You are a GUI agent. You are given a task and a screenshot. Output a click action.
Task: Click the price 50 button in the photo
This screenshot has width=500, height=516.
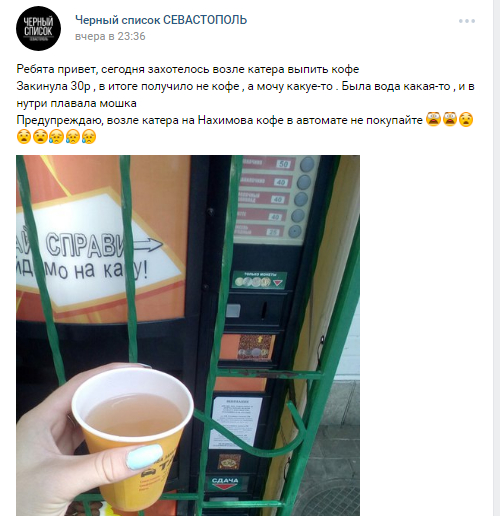point(284,164)
